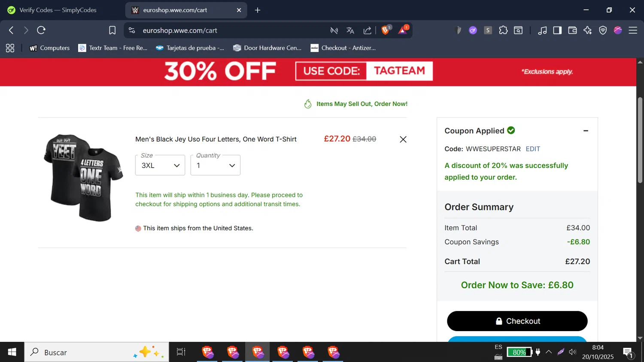644x362 pixels.
Task: Close the euroshop.wwe.com/cart tab
Action: [239, 10]
